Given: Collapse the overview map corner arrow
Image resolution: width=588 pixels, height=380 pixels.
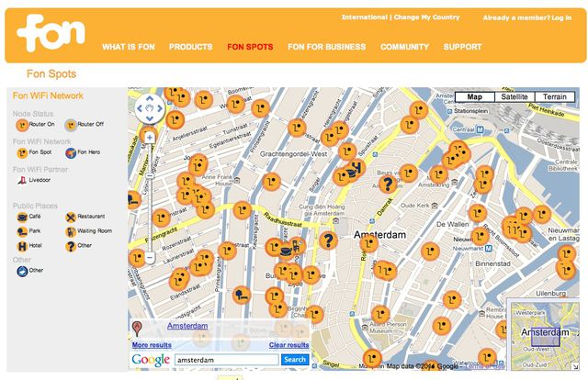Looking at the screenshot, I should point(576,367).
